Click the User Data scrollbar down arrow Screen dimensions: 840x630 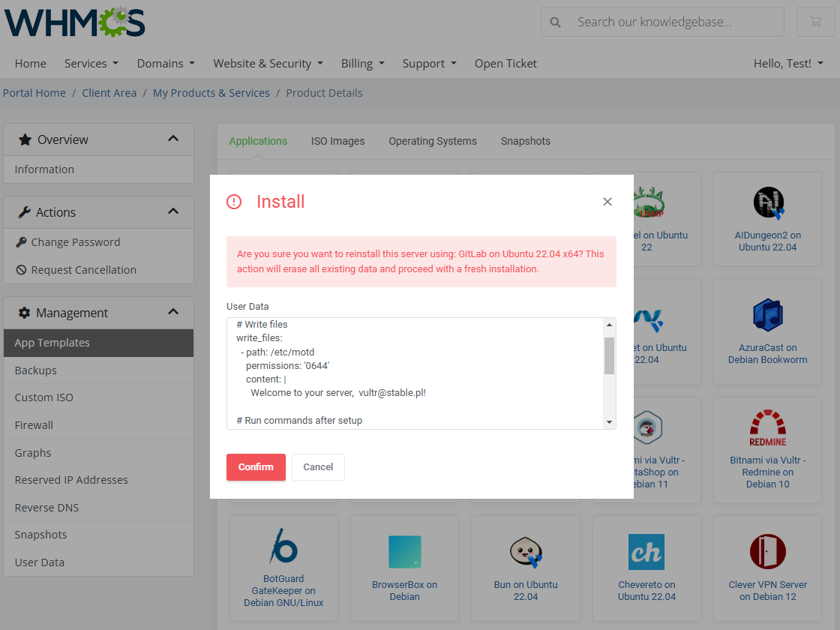[x=609, y=422]
